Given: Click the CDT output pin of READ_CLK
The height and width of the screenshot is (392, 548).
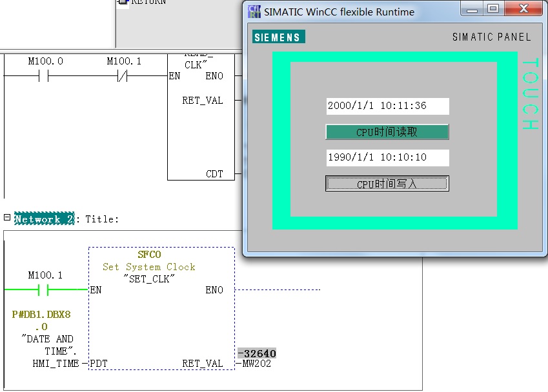Looking at the screenshot, I should (x=214, y=174).
